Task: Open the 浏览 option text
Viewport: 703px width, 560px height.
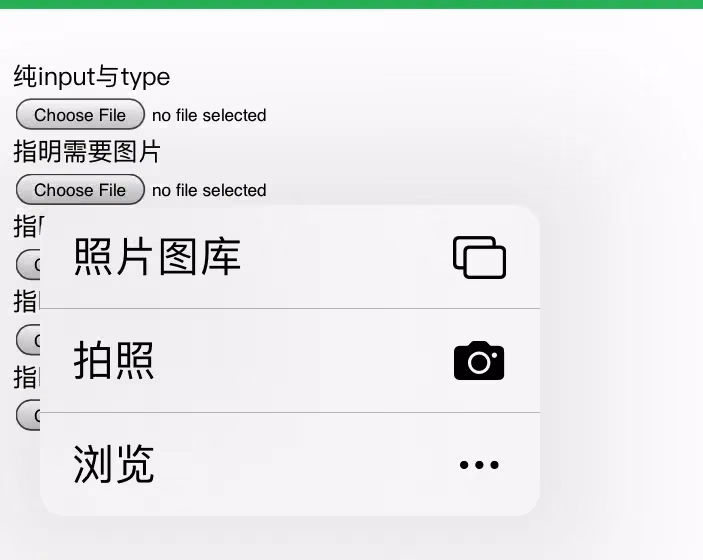Action: click(114, 464)
